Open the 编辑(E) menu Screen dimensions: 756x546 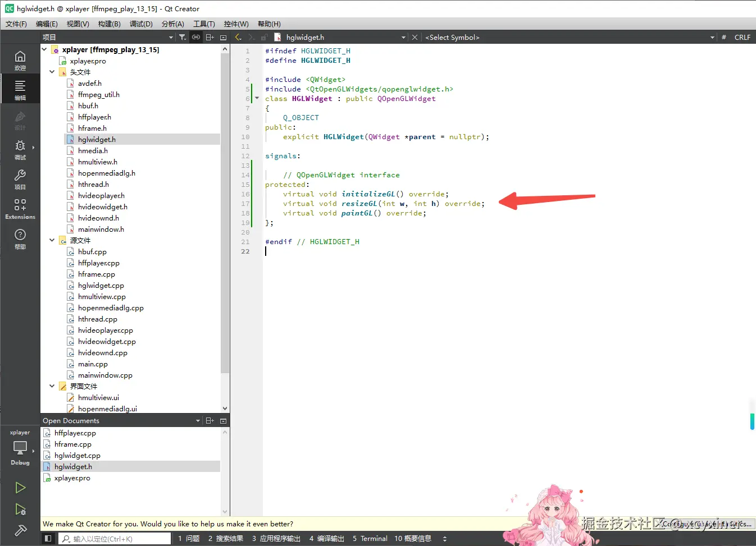(47, 24)
